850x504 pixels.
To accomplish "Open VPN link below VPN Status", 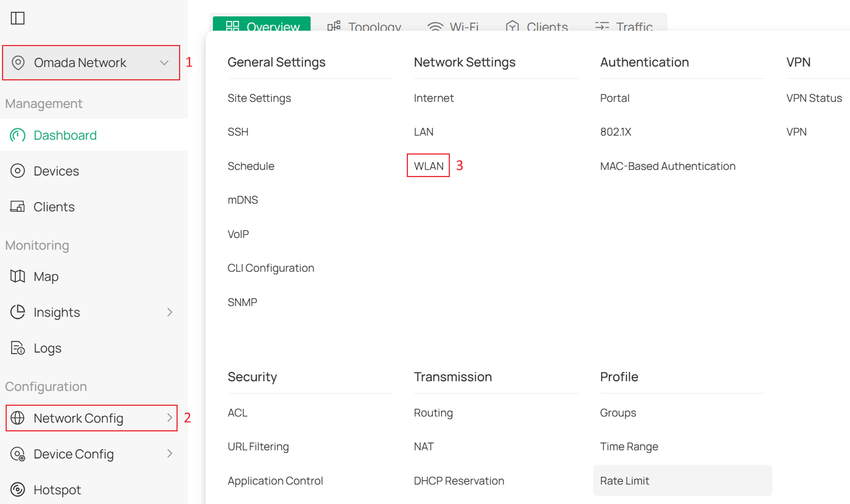I will point(796,132).
